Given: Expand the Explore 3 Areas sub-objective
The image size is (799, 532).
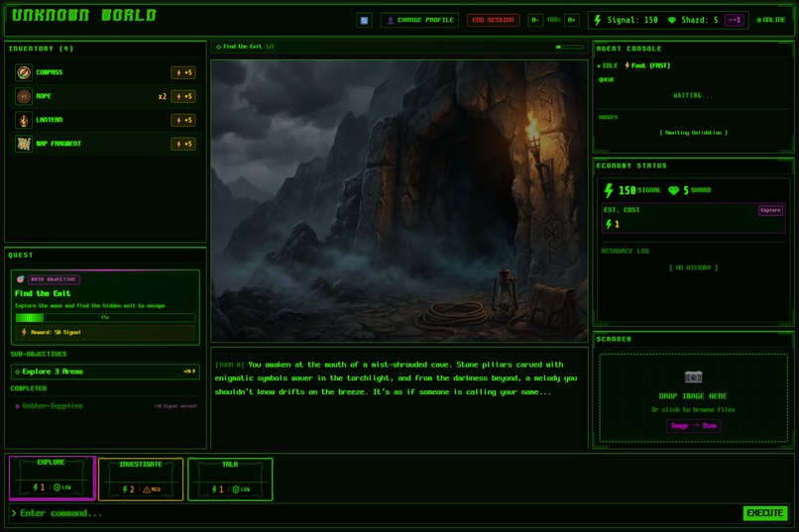Looking at the screenshot, I should (x=105, y=372).
